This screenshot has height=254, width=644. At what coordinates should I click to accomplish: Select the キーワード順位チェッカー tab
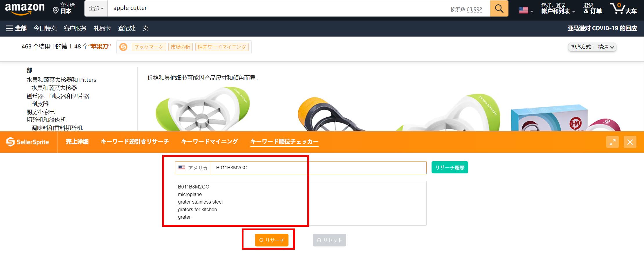pos(284,142)
